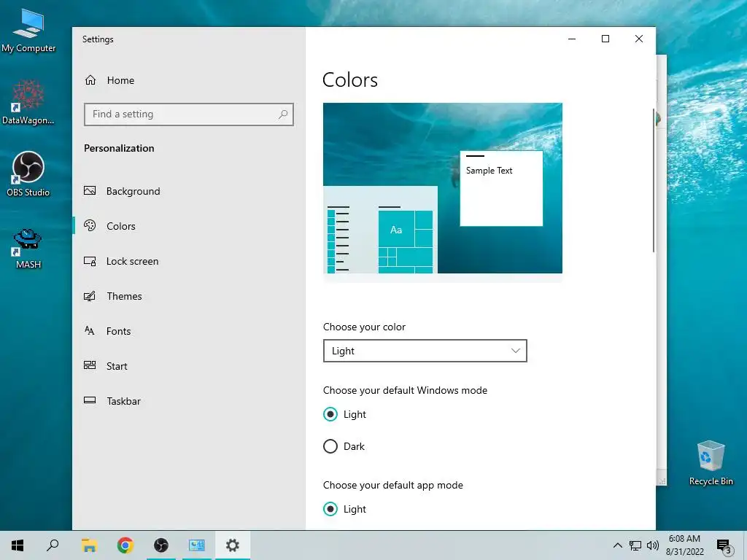Click the Start tiles icon in sidebar
Viewport: 747px width, 560px height.
pos(90,365)
